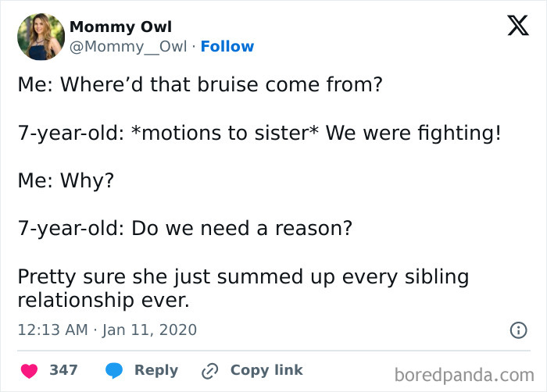Open the @Mommy__Owl handle link
The height and width of the screenshot is (392, 547).
(128, 46)
